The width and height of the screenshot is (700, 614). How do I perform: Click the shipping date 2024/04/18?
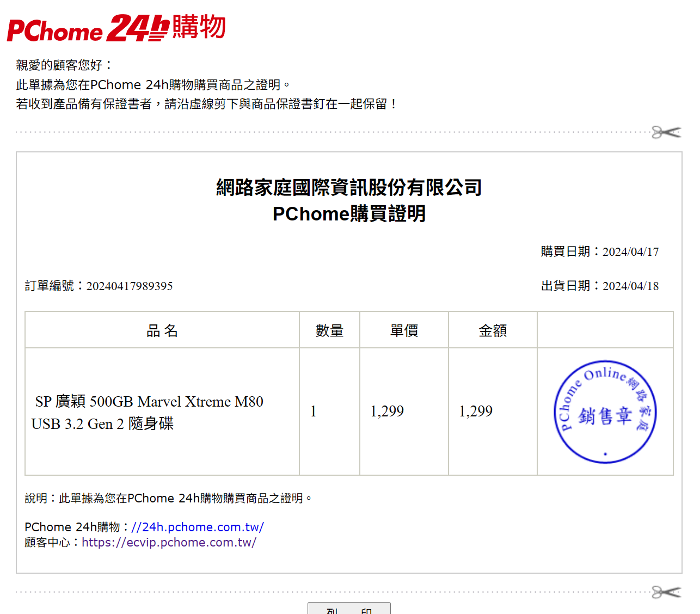(x=630, y=286)
